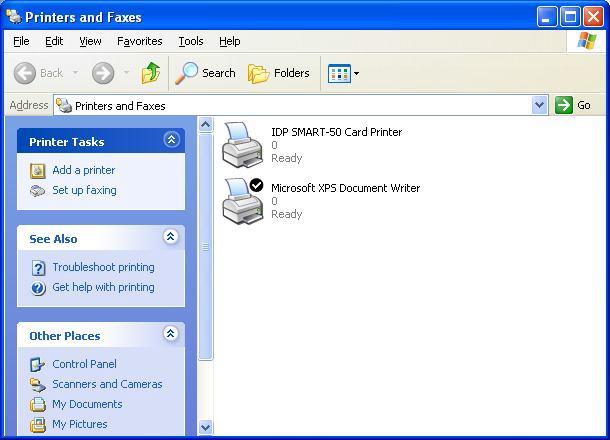Click the Add a printer link
Viewport: 610px width, 440px height.
(x=84, y=170)
